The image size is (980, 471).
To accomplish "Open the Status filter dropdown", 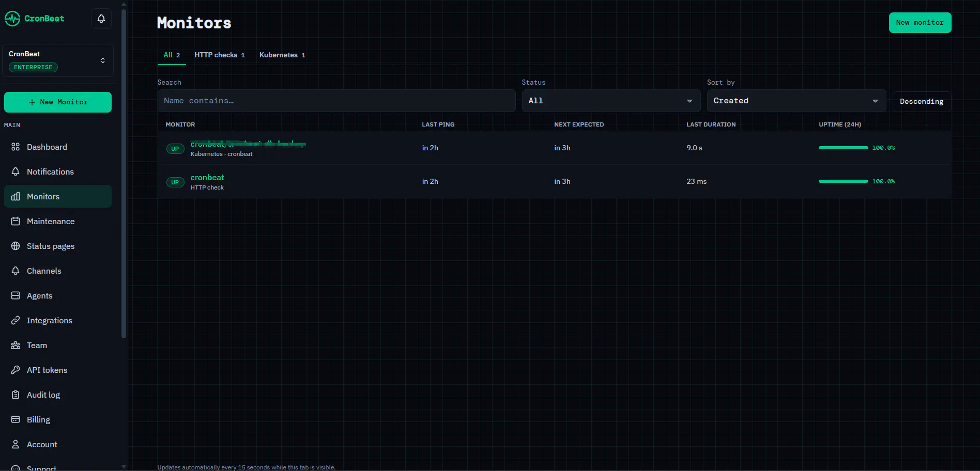I will 611,101.
